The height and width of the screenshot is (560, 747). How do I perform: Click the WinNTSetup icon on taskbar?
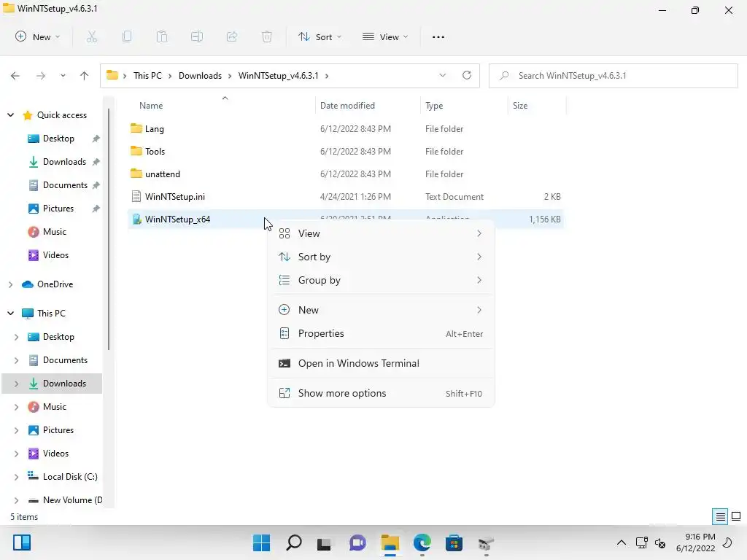coord(486,543)
